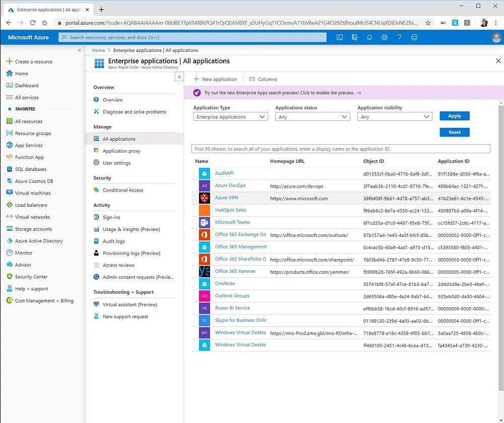Open the OneNote application link
The height and width of the screenshot is (423, 504).
click(225, 283)
